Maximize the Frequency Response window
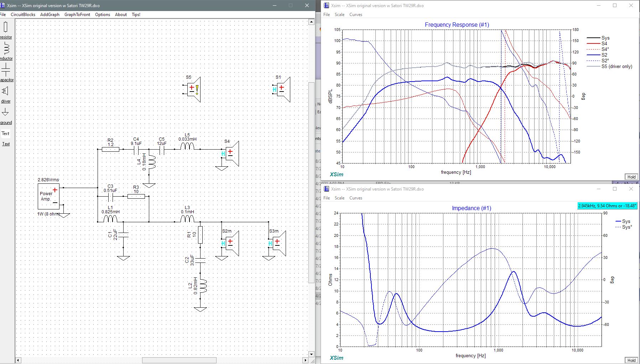This screenshot has height=364, width=640. pyautogui.click(x=615, y=5)
